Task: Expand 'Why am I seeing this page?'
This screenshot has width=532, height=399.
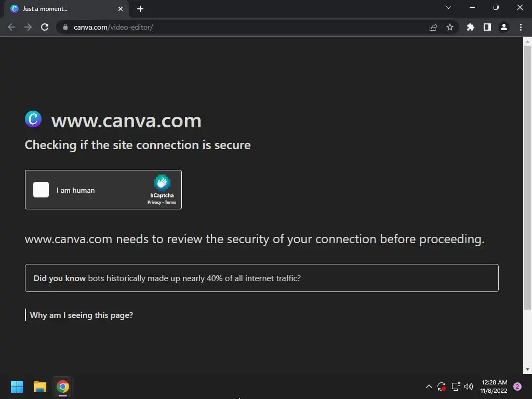Action: pos(82,315)
